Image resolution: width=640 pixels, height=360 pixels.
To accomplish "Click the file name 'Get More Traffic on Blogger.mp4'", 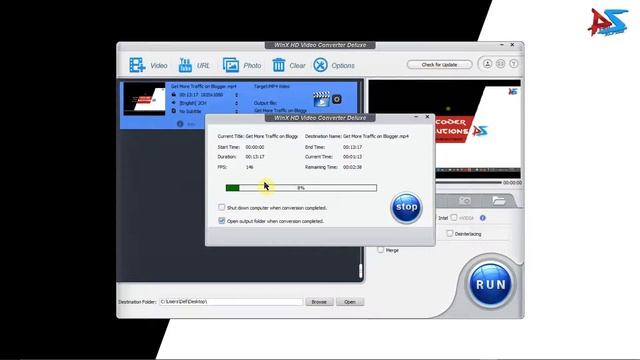I will pyautogui.click(x=204, y=87).
